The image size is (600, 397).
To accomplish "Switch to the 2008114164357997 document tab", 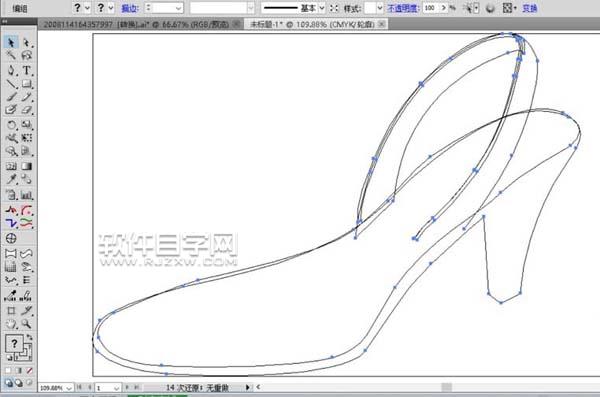I will click(136, 25).
